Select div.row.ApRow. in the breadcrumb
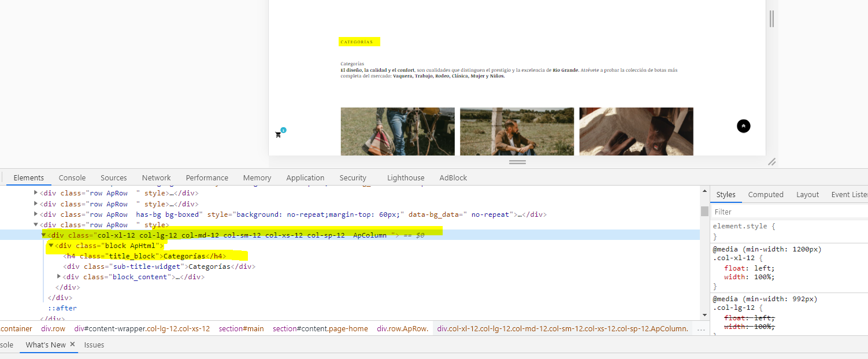Viewport: 868px width, 359px height. pyautogui.click(x=403, y=328)
